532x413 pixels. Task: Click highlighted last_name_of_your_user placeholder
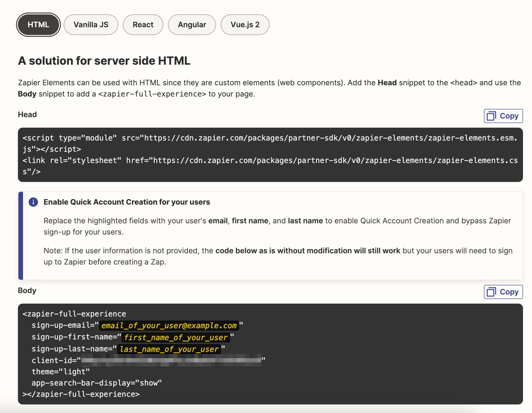(168, 349)
